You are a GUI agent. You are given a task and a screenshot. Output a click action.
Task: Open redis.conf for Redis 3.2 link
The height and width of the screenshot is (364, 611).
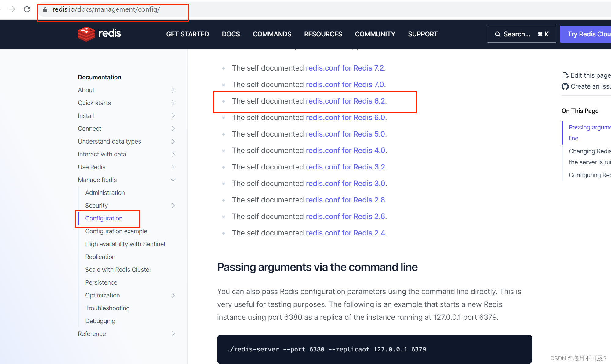345,167
